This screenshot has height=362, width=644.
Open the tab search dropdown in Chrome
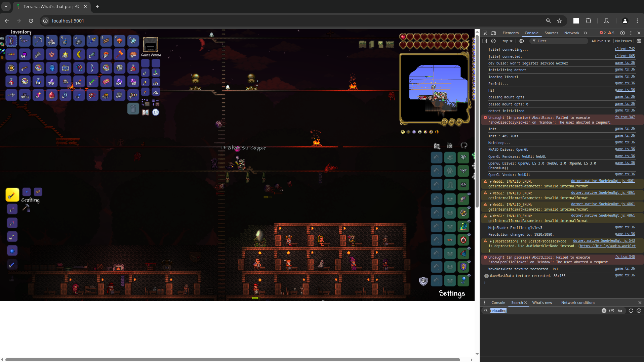(x=6, y=6)
